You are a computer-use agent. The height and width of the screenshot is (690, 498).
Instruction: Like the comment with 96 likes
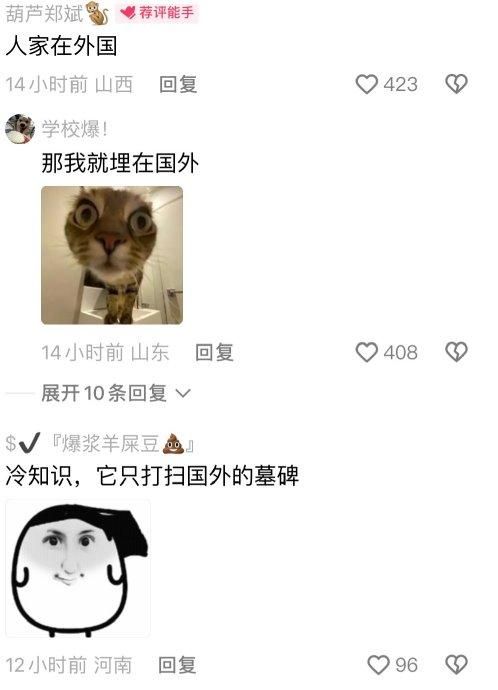pos(378,665)
